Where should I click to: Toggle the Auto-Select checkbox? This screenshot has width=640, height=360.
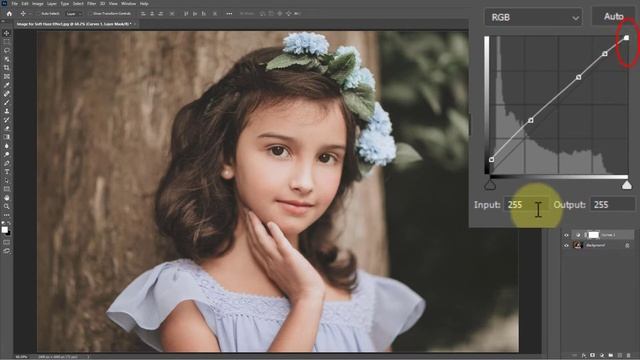(x=39, y=13)
